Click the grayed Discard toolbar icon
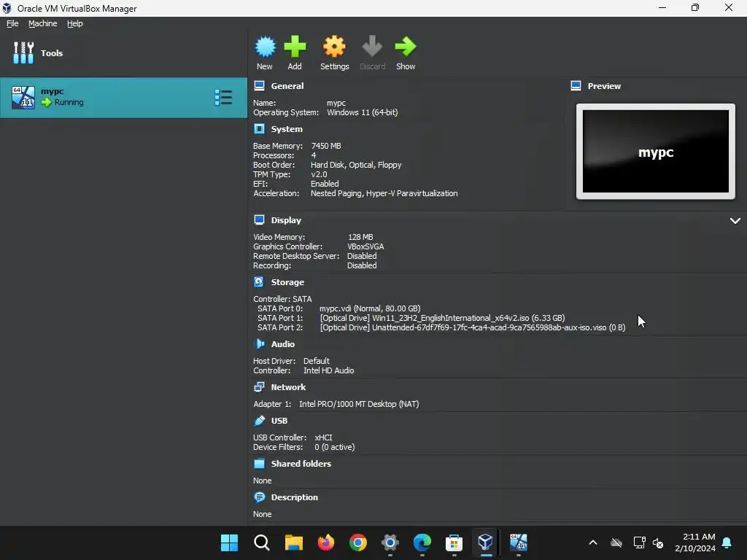The width and height of the screenshot is (747, 560). (x=372, y=47)
